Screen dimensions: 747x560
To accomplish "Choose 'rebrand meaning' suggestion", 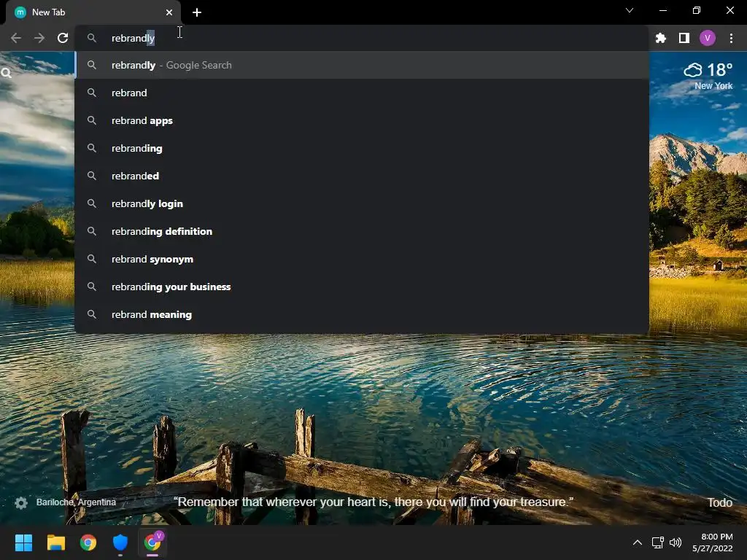I will (362, 314).
